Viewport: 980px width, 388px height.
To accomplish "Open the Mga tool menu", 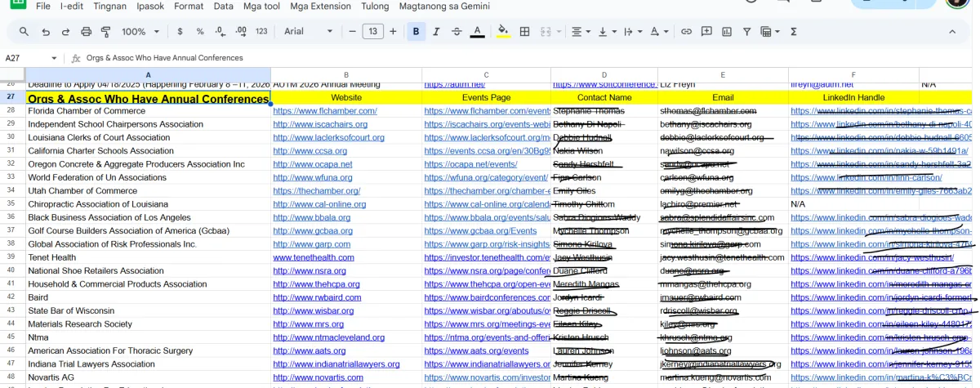I will pyautogui.click(x=262, y=6).
